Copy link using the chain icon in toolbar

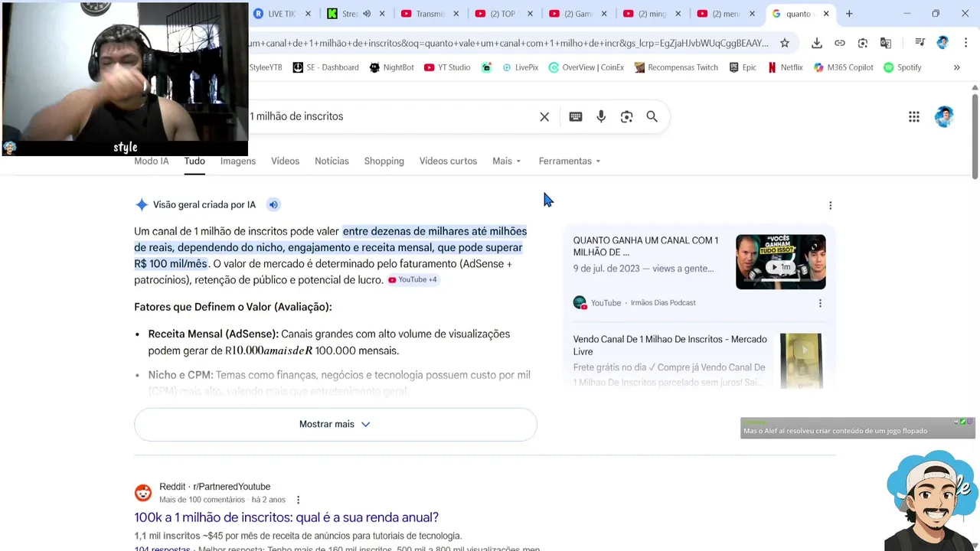tap(840, 43)
